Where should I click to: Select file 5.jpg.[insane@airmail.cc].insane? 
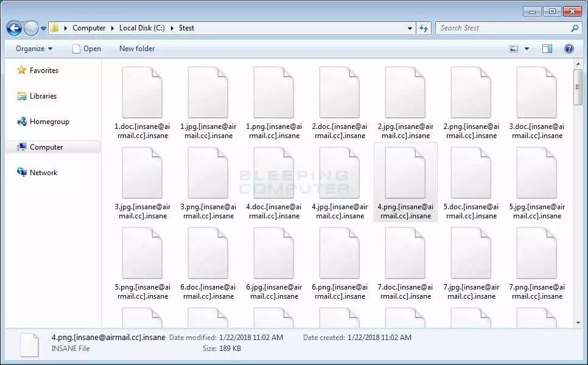(x=537, y=182)
